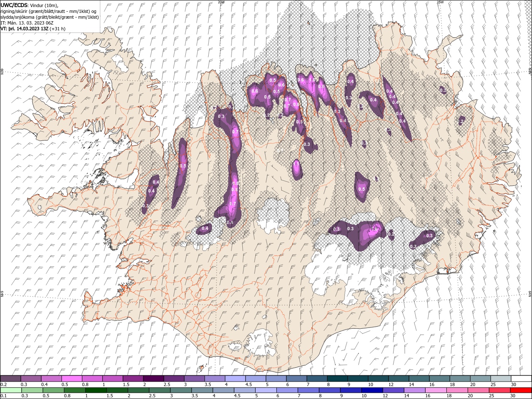Click the 1.0 snowfall value on the map
Image resolution: width=532 pixels, height=399 pixels.
click(312, 80)
